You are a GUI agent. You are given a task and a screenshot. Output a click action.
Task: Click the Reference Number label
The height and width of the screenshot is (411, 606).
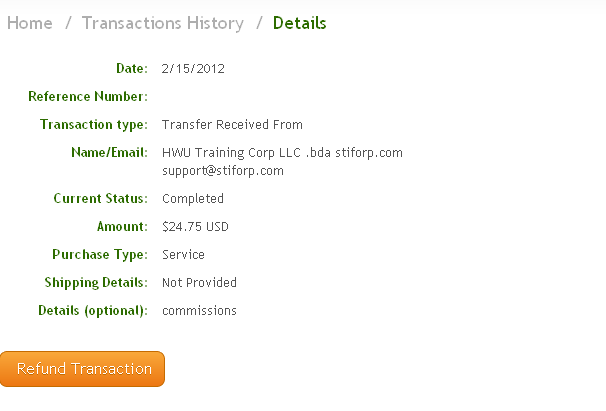pos(88,97)
